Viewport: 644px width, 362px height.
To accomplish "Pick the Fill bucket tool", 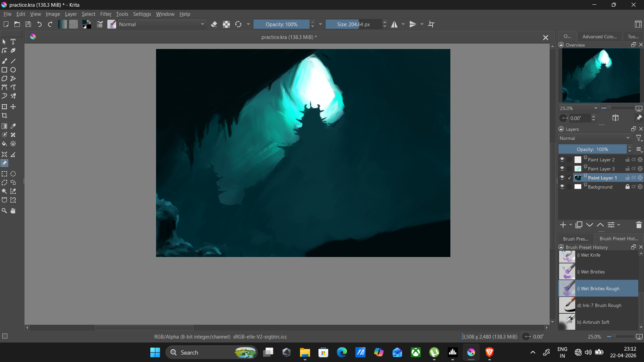I will (4, 144).
